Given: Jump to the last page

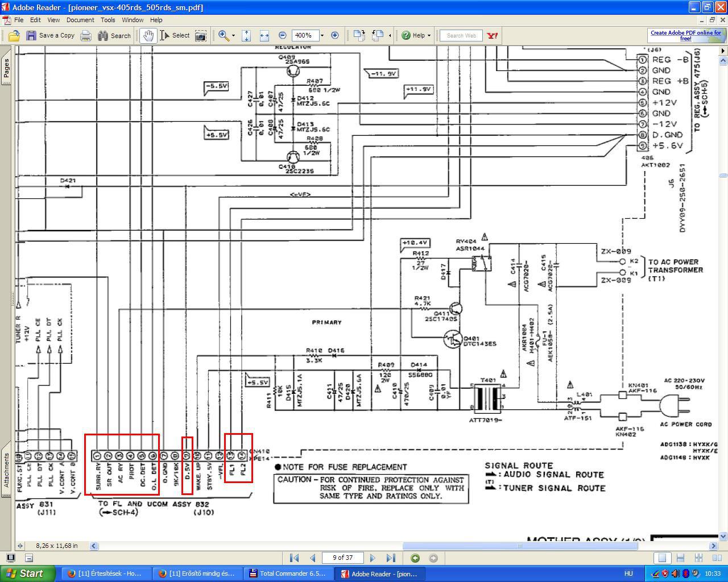Looking at the screenshot, I should pyautogui.click(x=391, y=558).
